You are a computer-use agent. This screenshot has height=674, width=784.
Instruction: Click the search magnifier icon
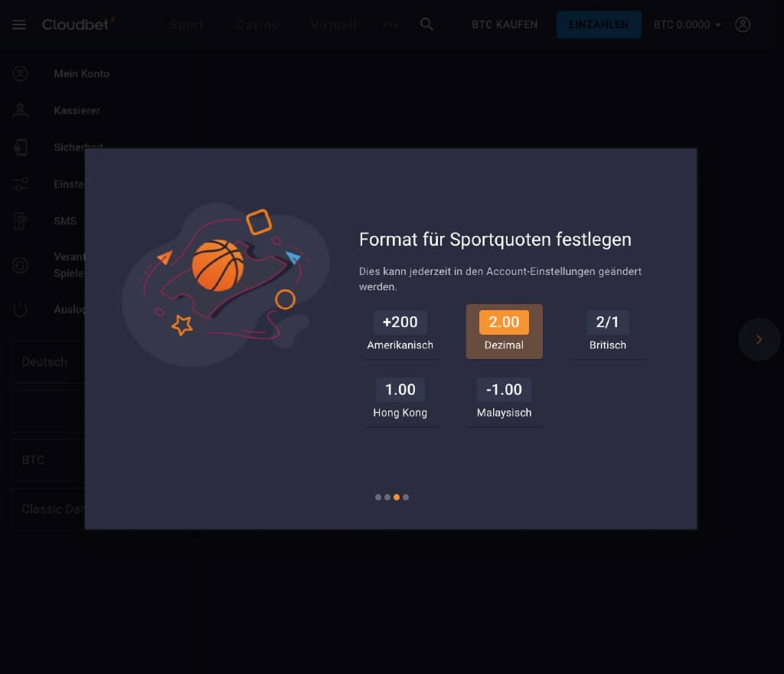(426, 24)
